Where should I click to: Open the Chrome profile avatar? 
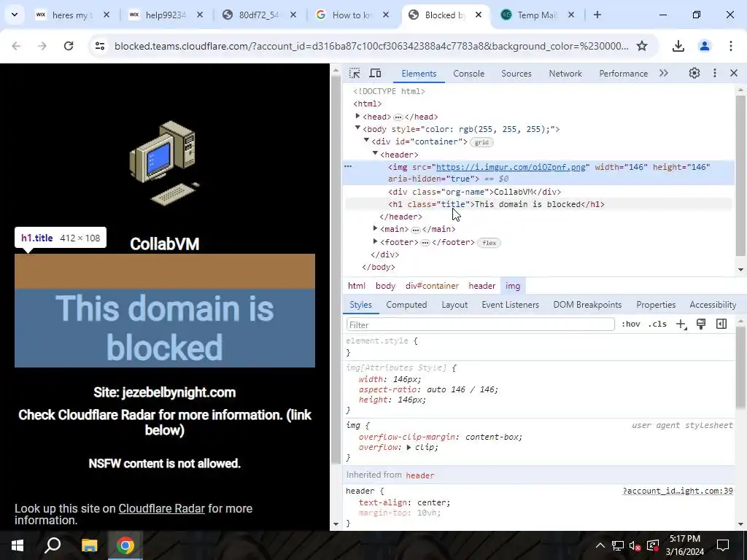click(704, 46)
